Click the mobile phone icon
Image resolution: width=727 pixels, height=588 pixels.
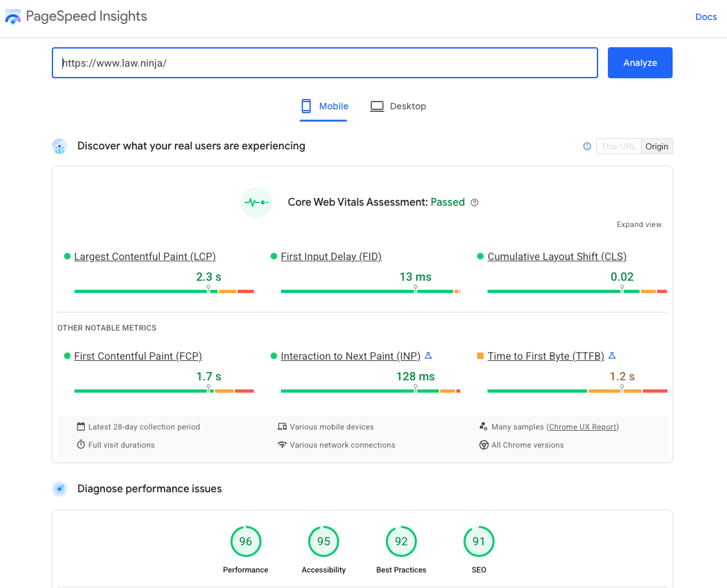(306, 106)
